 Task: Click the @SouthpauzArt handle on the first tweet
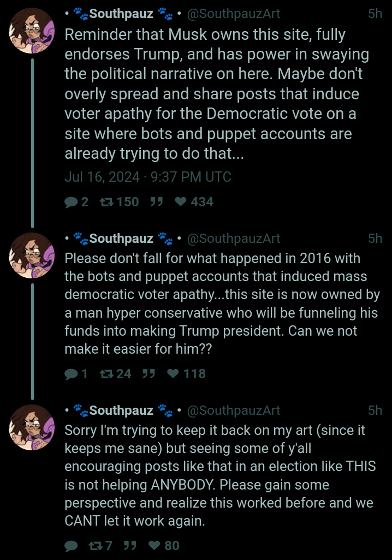(x=234, y=14)
